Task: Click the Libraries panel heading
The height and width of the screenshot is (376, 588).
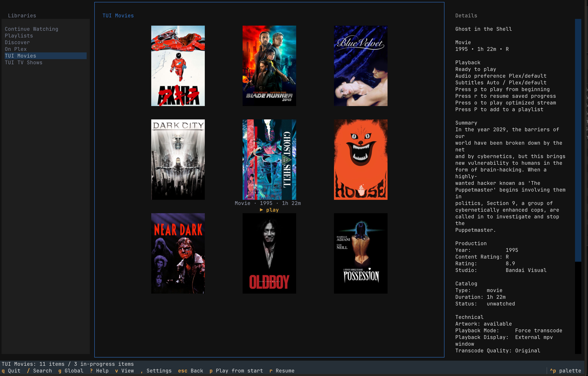Action: (22, 16)
